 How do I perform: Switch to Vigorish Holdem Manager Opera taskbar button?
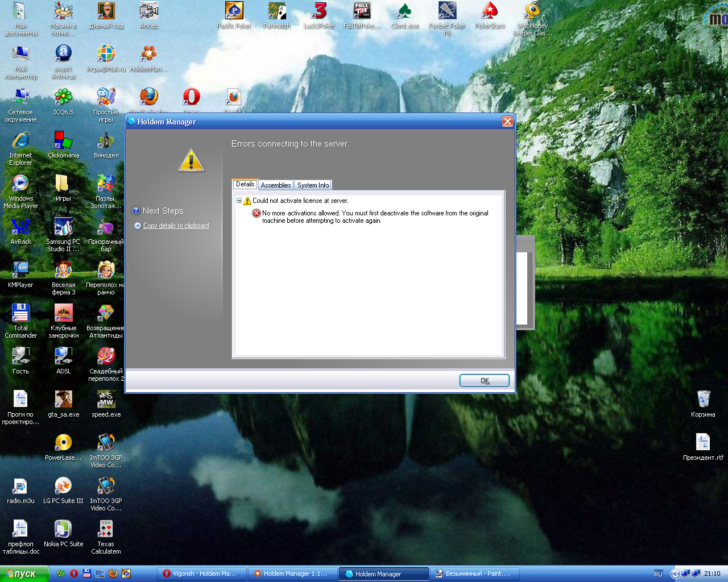click(203, 573)
